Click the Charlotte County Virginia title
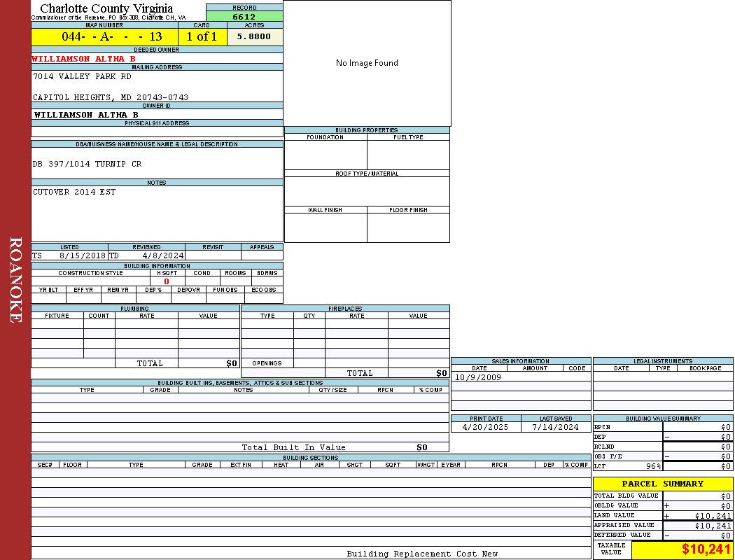 click(106, 8)
